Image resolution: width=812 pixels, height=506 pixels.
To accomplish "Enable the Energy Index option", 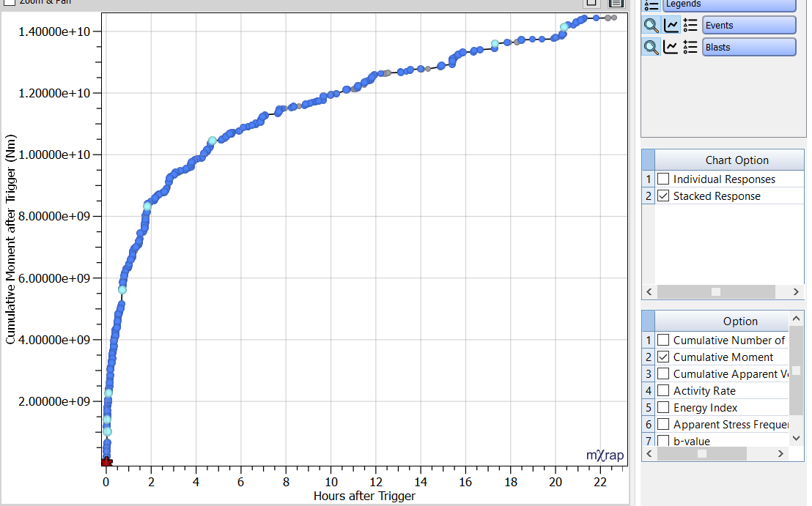I will 663,408.
